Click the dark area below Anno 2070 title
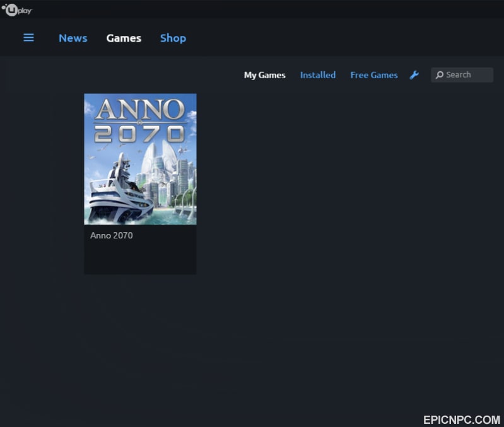 coord(140,258)
